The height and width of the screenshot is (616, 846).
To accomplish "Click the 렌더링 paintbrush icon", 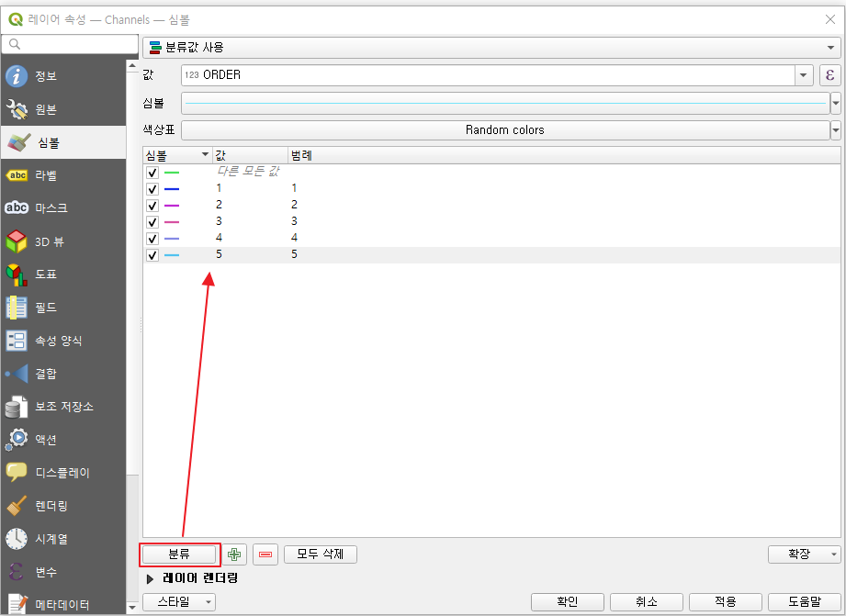I will point(17,506).
